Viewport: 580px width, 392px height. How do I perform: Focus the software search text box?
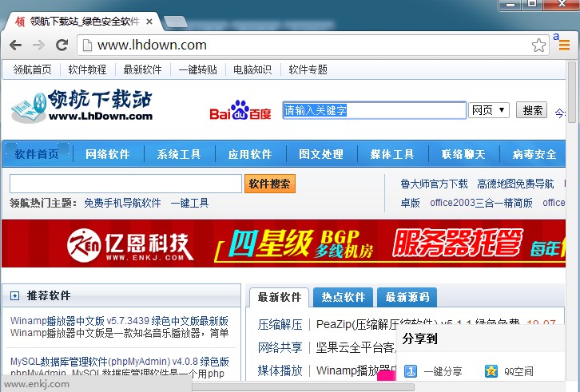tap(125, 184)
